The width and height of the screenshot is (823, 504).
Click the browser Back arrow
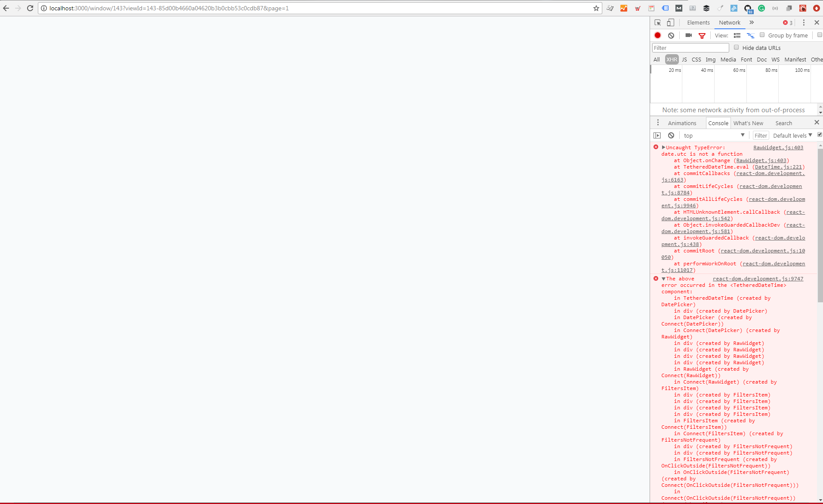[x=6, y=8]
